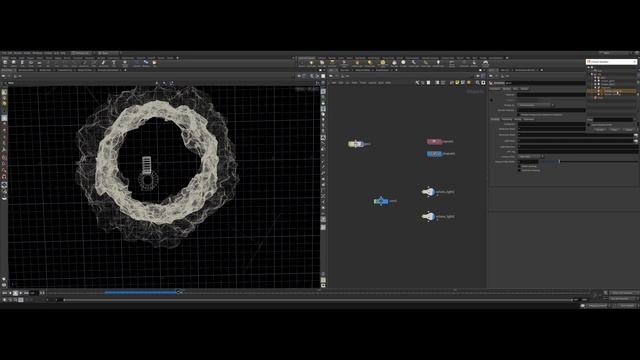Add a Camera from Lights and Cameras shelf

pos(302,62)
